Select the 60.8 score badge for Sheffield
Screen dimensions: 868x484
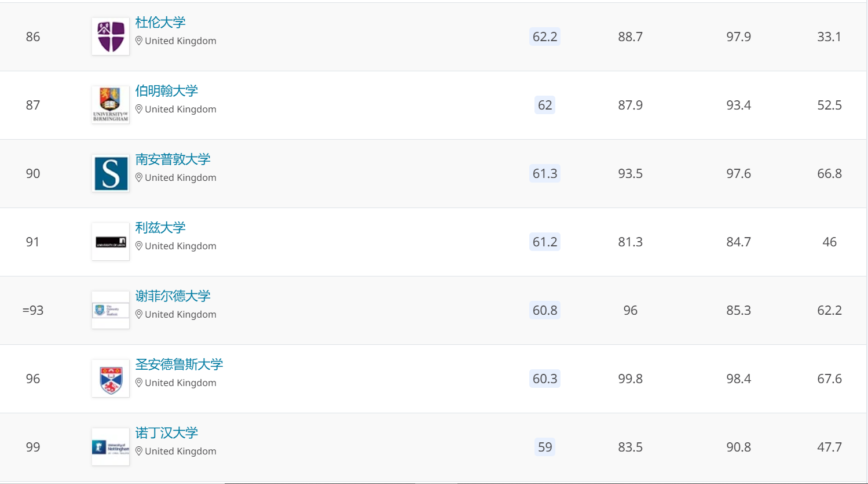(545, 310)
